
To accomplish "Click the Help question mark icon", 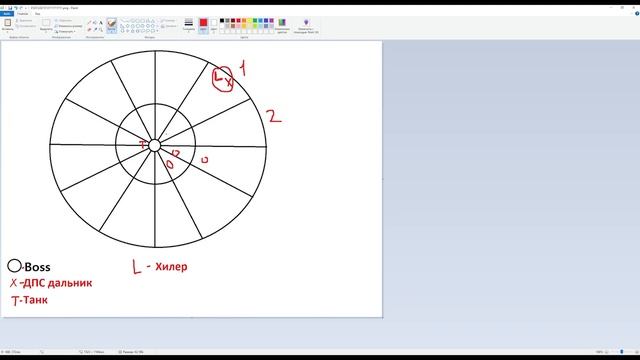I will (637, 13).
